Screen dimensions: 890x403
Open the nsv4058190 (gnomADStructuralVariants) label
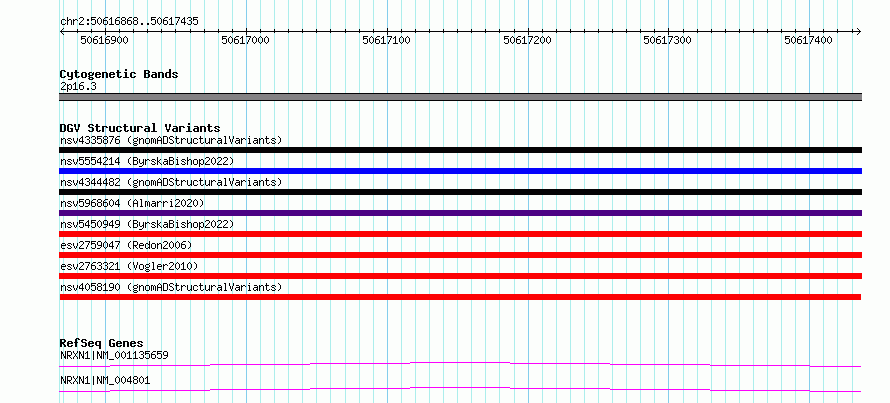coord(171,287)
